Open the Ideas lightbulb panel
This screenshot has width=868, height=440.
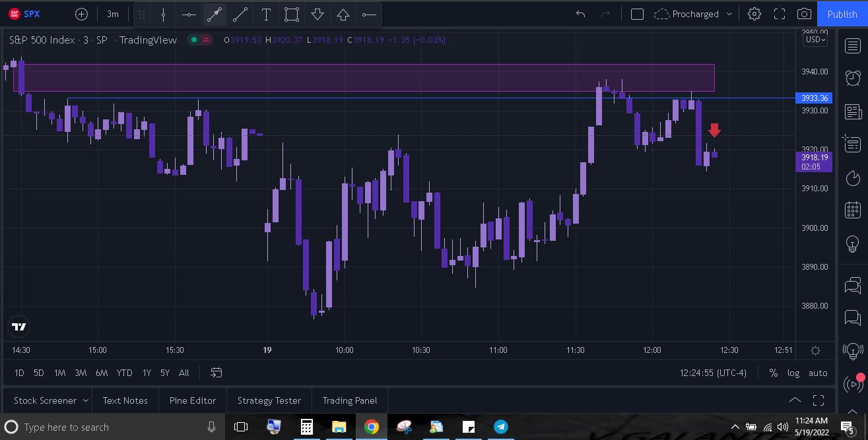pos(852,243)
